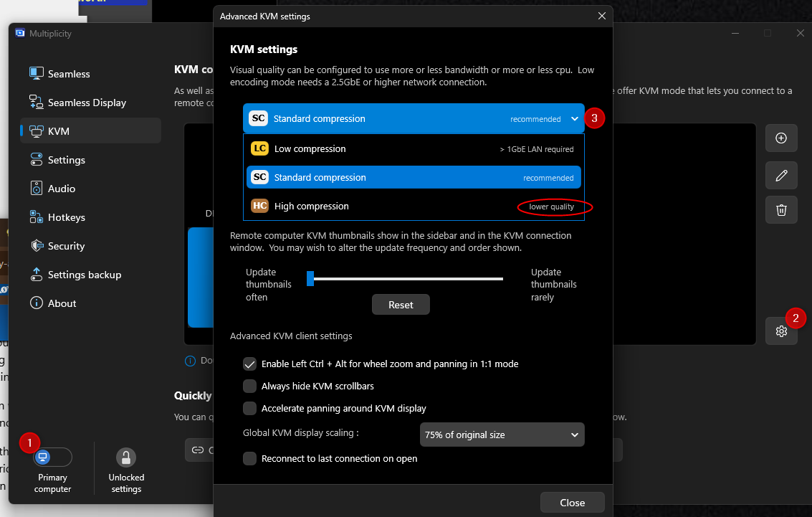812x517 pixels.
Task: Click the Security shield icon in sidebar
Action: (x=37, y=245)
